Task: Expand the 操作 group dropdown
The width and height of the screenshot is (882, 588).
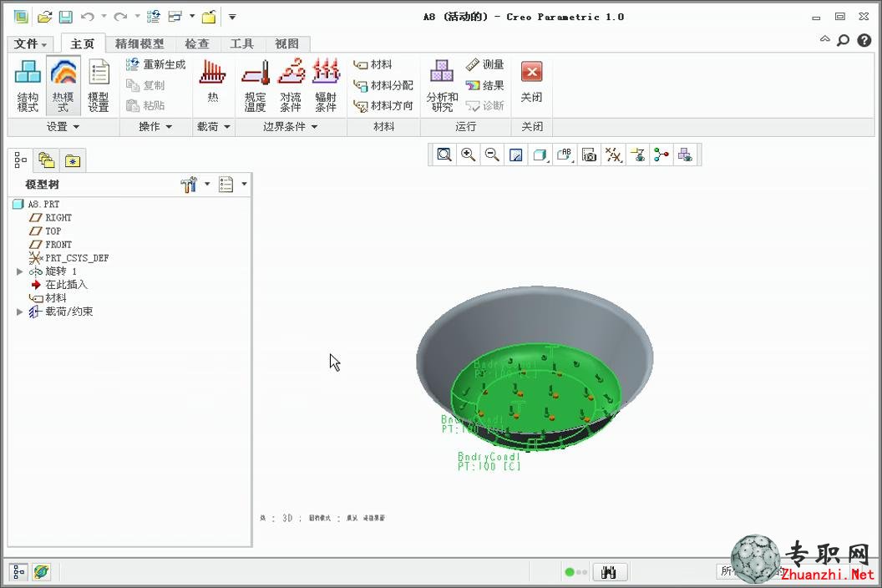Action: coord(155,127)
